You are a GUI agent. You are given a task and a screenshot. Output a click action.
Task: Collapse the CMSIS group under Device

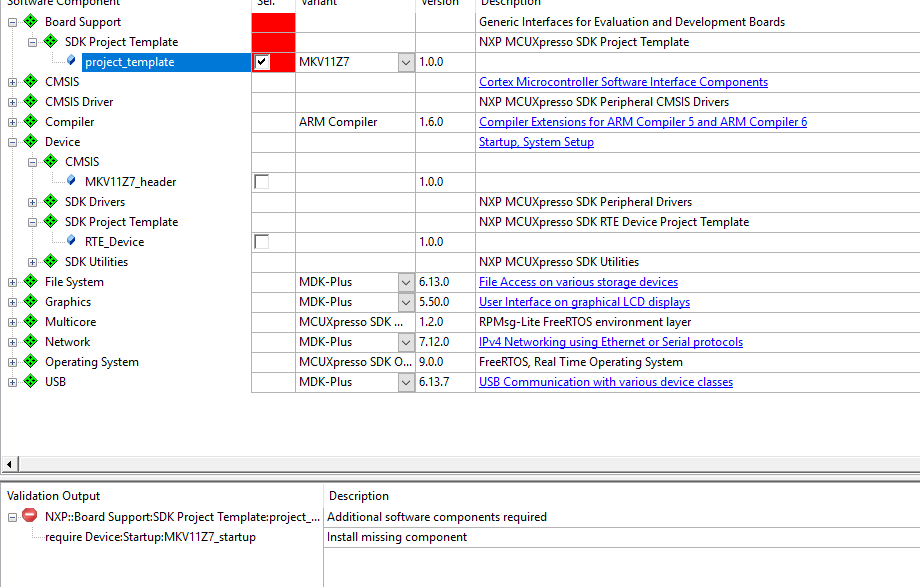tap(32, 163)
